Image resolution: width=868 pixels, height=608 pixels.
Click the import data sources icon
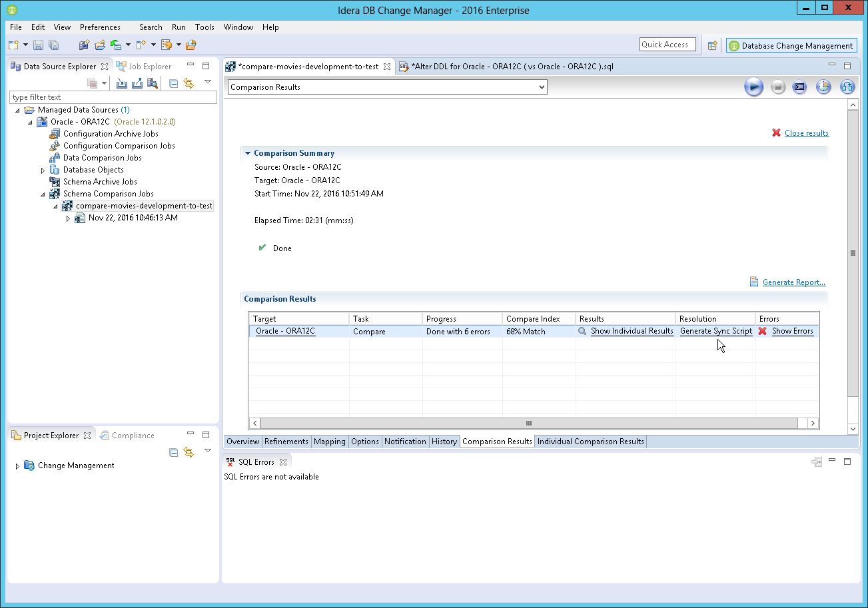click(122, 83)
